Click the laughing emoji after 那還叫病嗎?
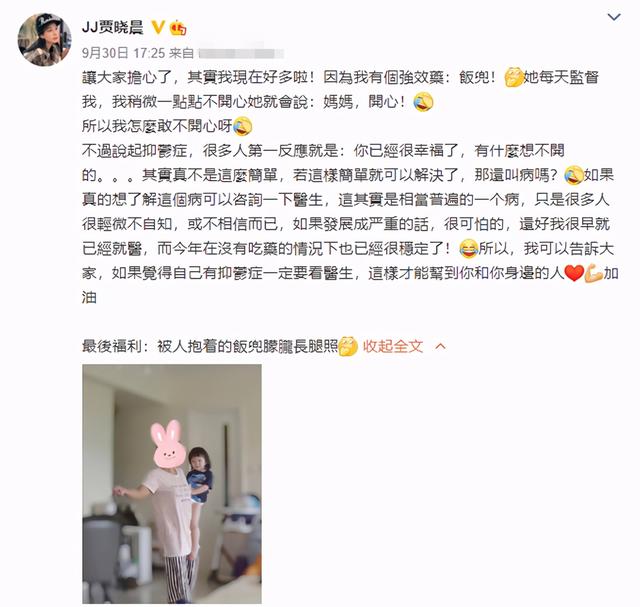This screenshot has height=607, width=640. click(573, 175)
